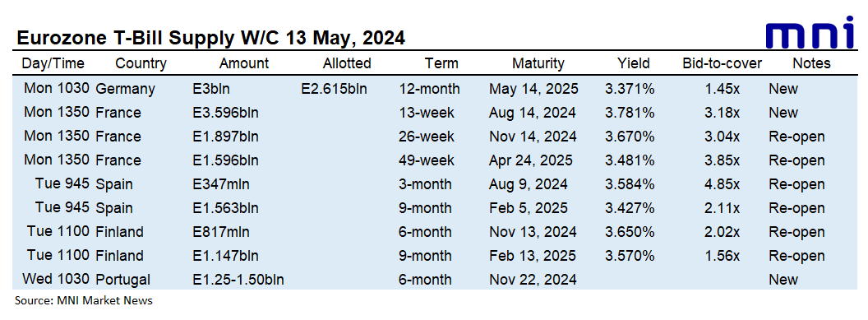
Task: Select the Nov 22, 2024 maturity cell
Action: [x=533, y=280]
